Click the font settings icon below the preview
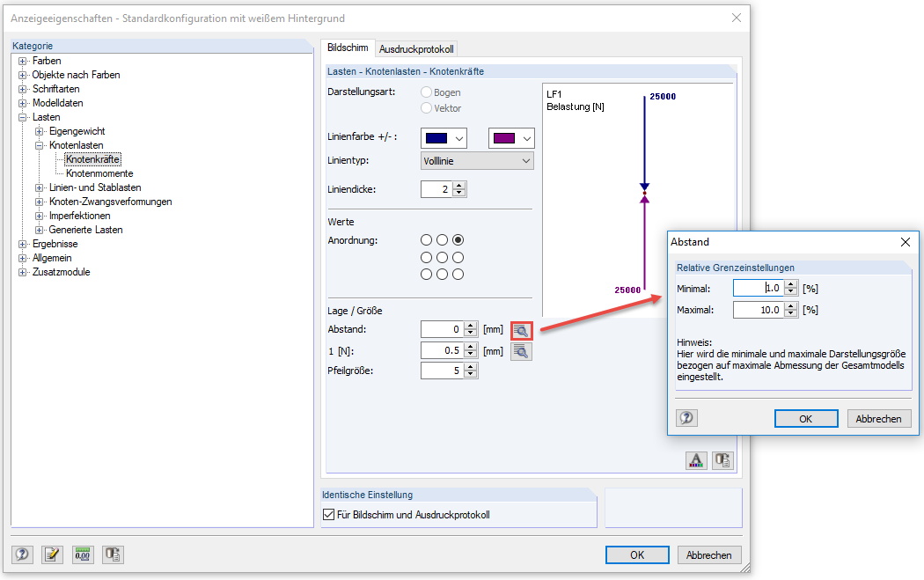 click(x=697, y=459)
